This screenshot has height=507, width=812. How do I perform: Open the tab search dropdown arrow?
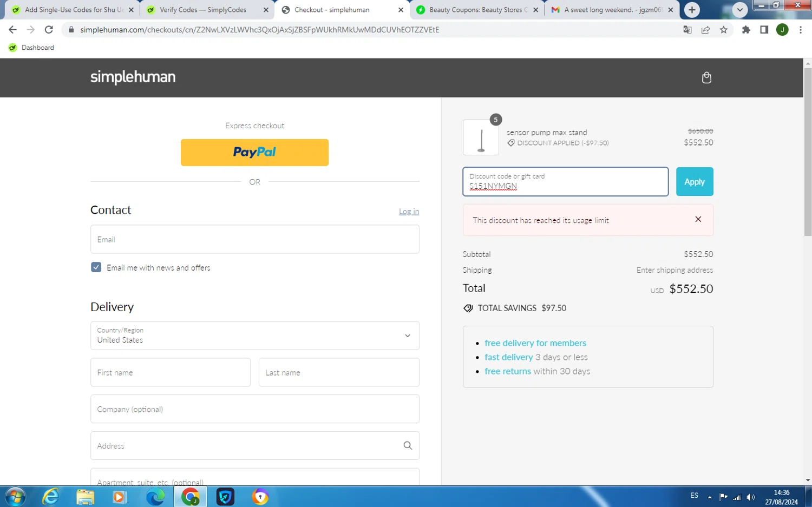click(x=740, y=10)
